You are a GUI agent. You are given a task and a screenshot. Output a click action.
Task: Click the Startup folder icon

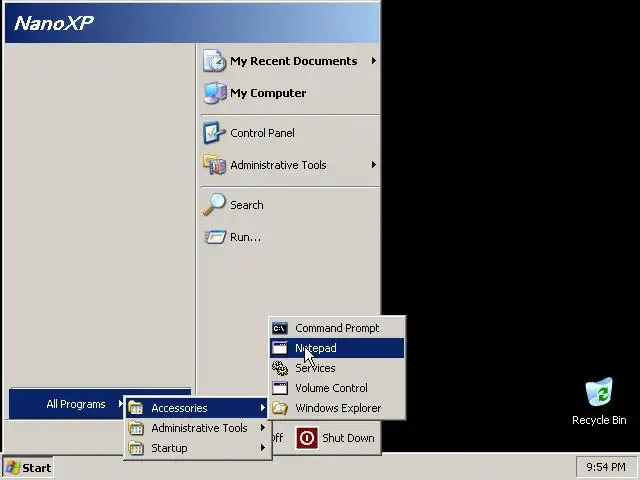pos(136,448)
